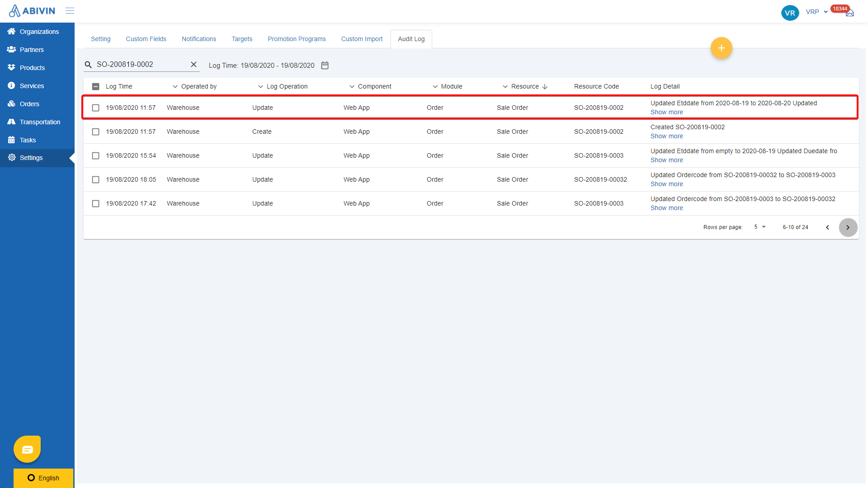
Task: Check the 17:42 row checkbox
Action: [x=95, y=204]
